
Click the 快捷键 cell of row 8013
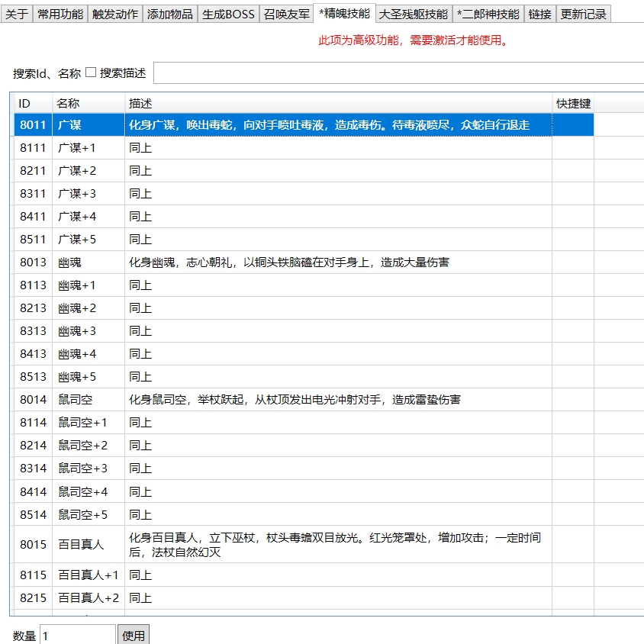click(x=573, y=262)
